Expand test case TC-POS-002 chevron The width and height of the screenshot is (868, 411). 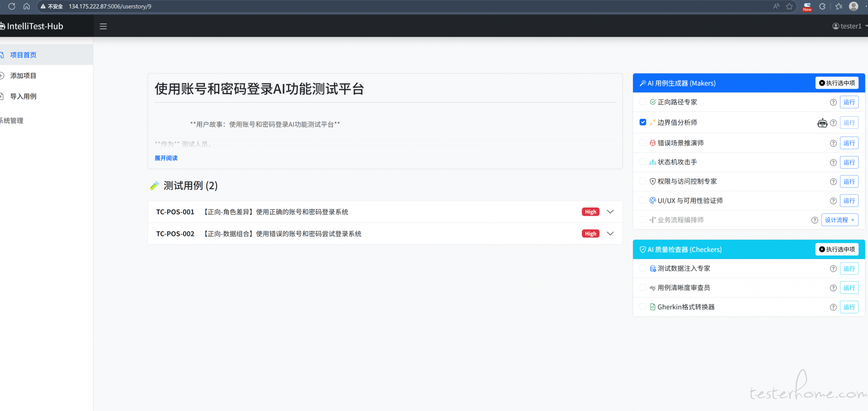pyautogui.click(x=610, y=234)
